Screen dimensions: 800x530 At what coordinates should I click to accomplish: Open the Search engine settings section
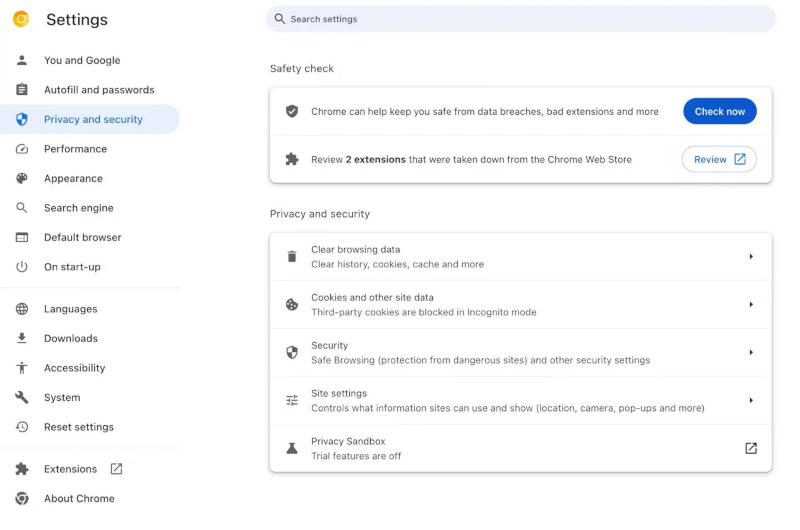(x=78, y=208)
